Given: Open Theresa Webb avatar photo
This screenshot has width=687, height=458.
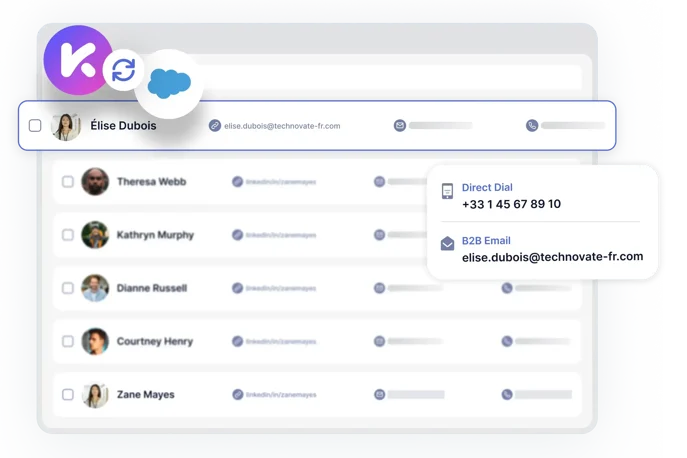Looking at the screenshot, I should [95, 181].
